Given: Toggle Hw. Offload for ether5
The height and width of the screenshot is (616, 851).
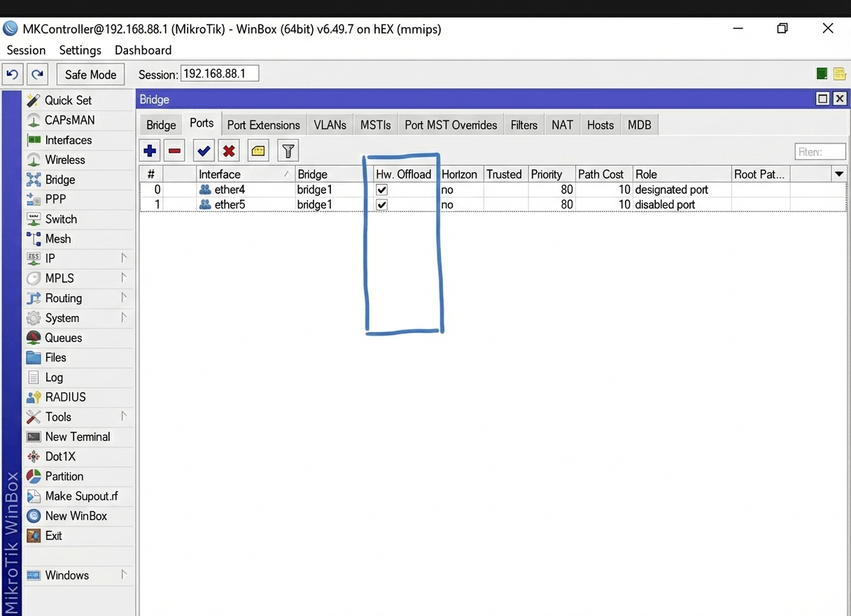Looking at the screenshot, I should click(381, 204).
